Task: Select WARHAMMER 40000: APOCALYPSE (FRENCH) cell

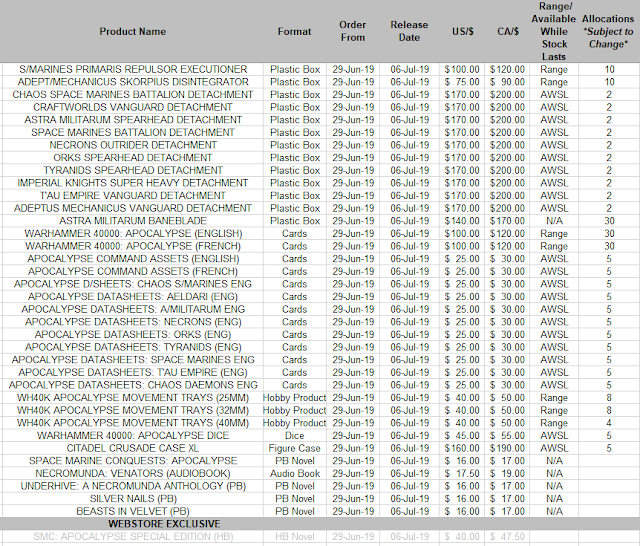Action: tap(133, 246)
